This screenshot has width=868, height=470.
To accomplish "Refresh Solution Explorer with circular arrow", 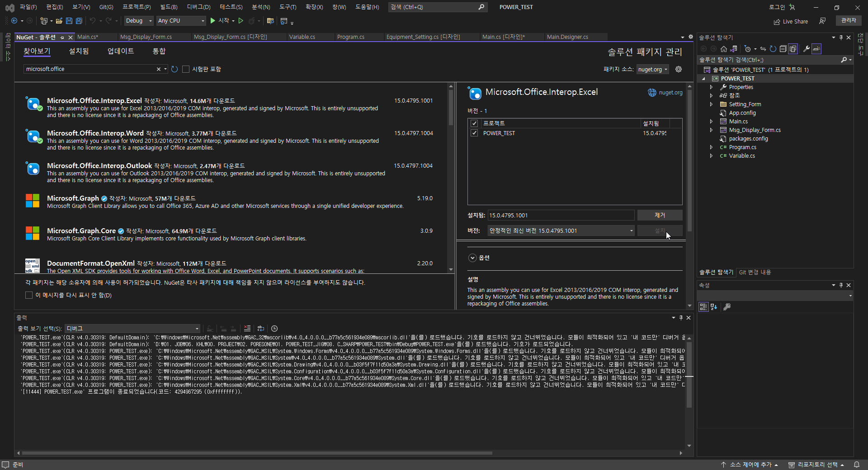I will click(773, 49).
